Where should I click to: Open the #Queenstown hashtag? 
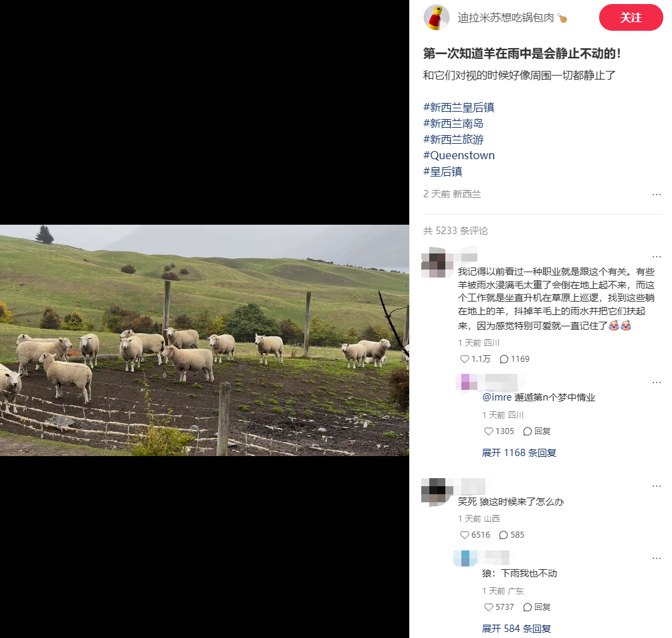(x=459, y=155)
